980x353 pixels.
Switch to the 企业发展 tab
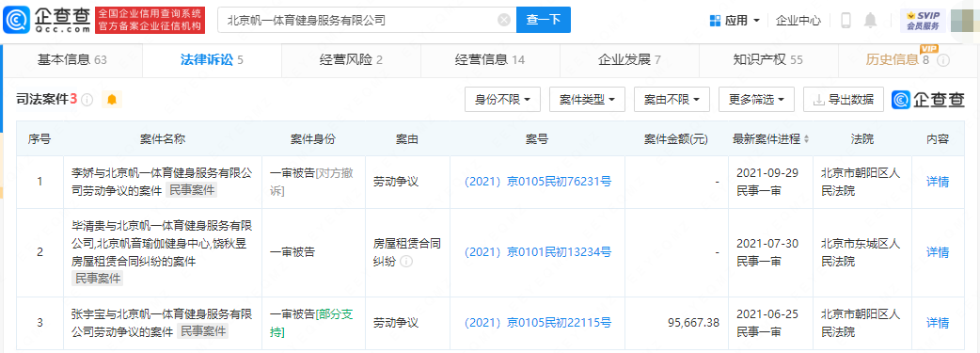(629, 60)
